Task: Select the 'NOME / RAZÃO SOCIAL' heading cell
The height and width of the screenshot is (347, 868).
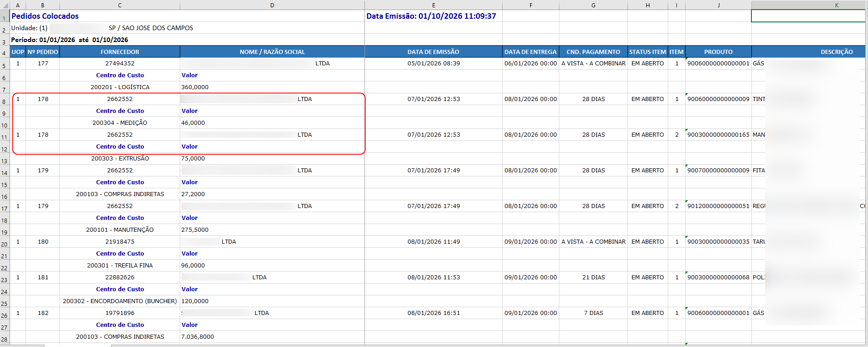Action: coord(272,52)
